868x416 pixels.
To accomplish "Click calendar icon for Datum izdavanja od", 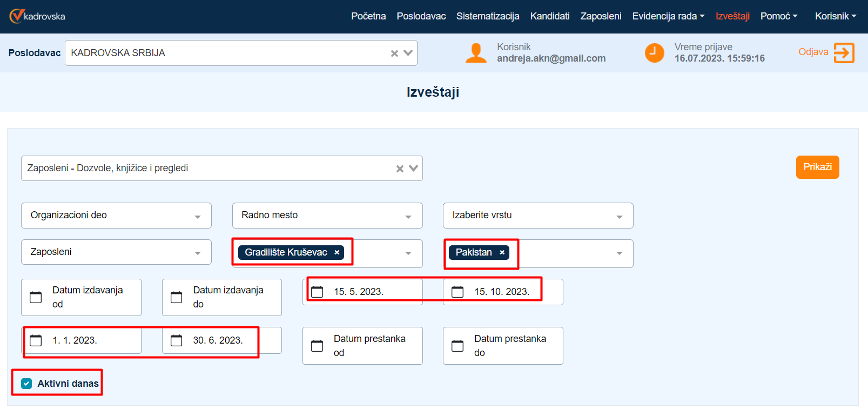I will (x=36, y=297).
